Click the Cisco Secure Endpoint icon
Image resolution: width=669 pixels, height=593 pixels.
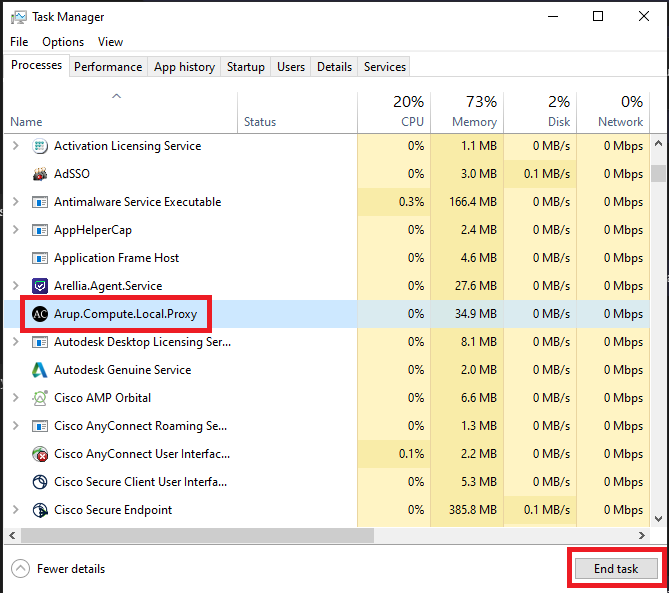[x=40, y=510]
